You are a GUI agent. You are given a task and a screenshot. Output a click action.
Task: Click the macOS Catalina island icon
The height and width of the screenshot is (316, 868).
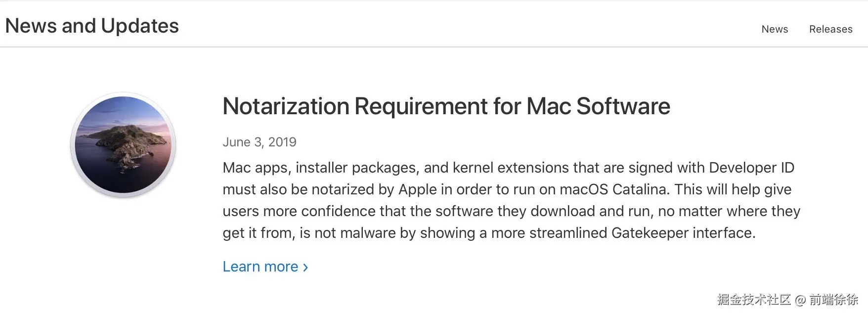(x=123, y=144)
